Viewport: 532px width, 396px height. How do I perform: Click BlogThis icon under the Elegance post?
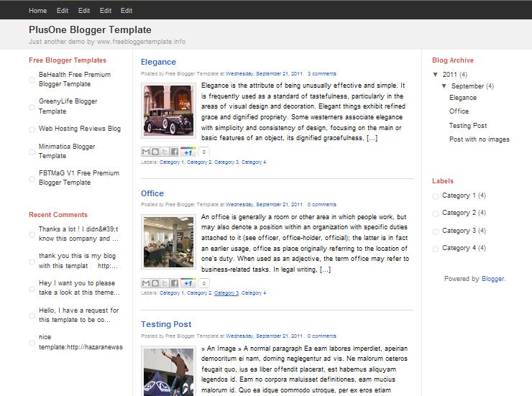155,152
